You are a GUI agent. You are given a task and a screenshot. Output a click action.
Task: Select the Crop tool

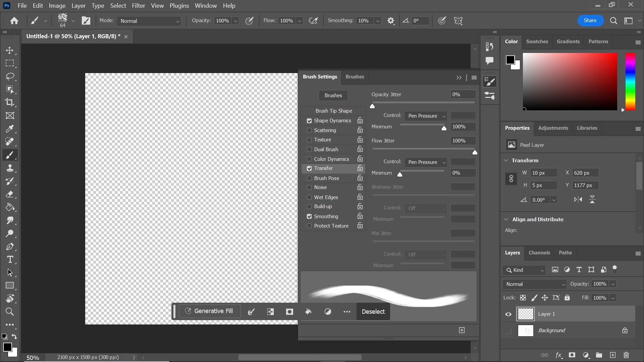point(10,103)
